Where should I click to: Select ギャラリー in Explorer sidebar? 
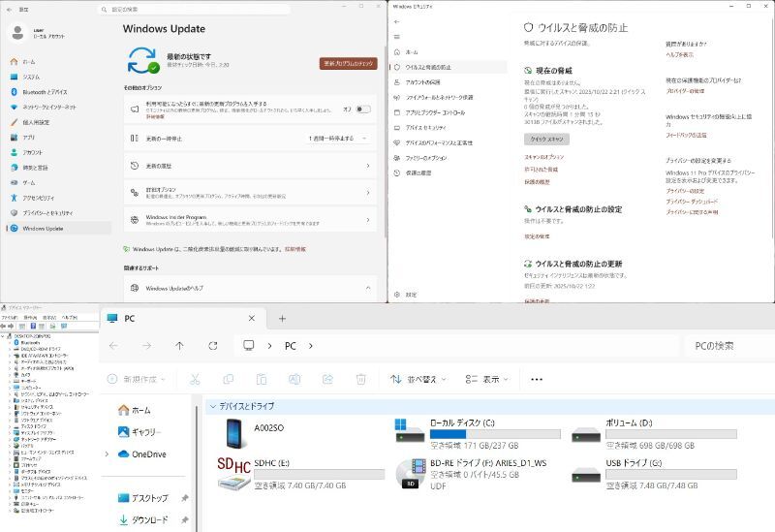(x=139, y=432)
